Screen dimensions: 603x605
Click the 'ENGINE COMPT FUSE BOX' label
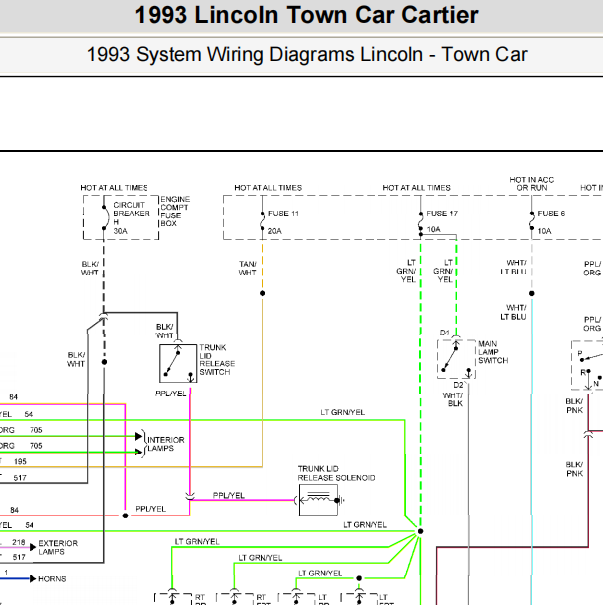coord(175,211)
